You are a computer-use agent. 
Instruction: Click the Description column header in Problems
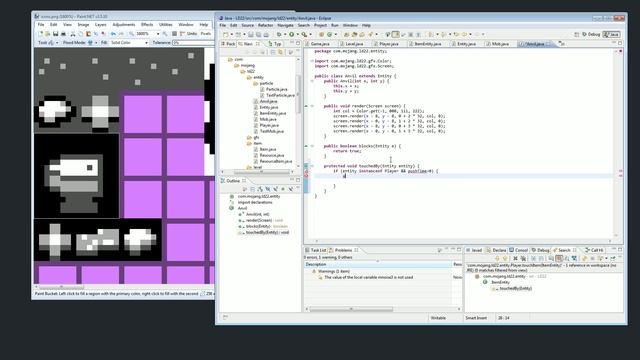pyautogui.click(x=378, y=264)
